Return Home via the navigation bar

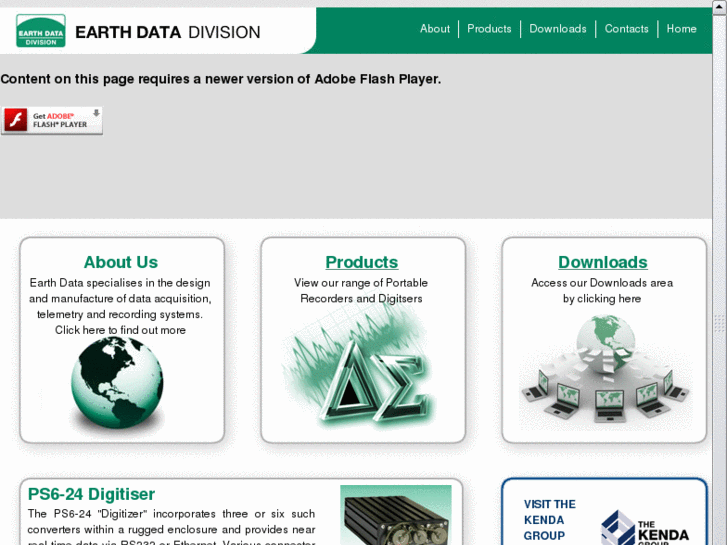tap(681, 29)
